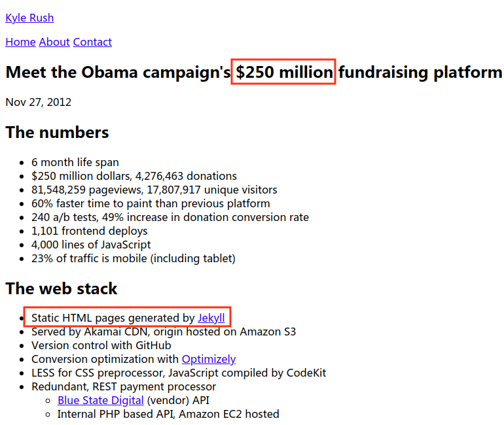The width and height of the screenshot is (504, 425).
Task: Click the 81,548,259 pageviews list item
Action: [154, 190]
